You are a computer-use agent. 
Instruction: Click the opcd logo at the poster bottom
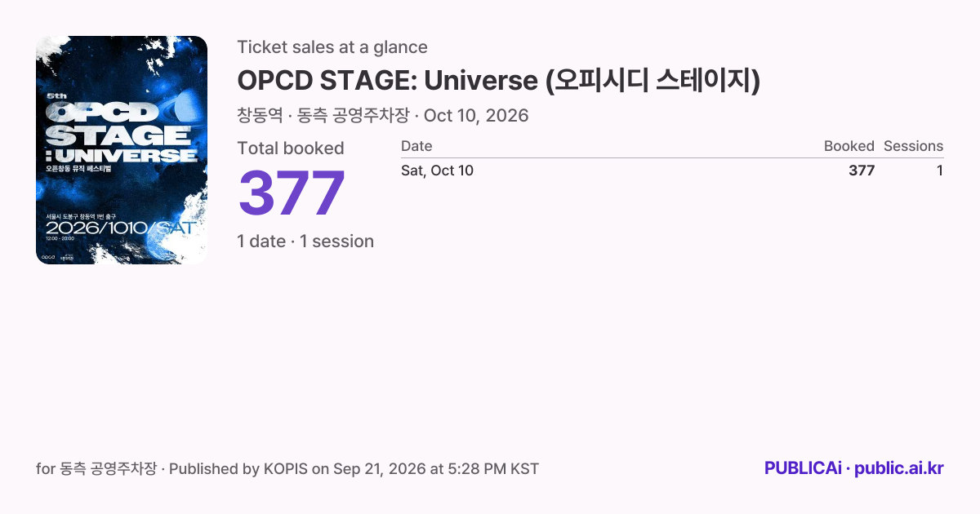tap(50, 257)
